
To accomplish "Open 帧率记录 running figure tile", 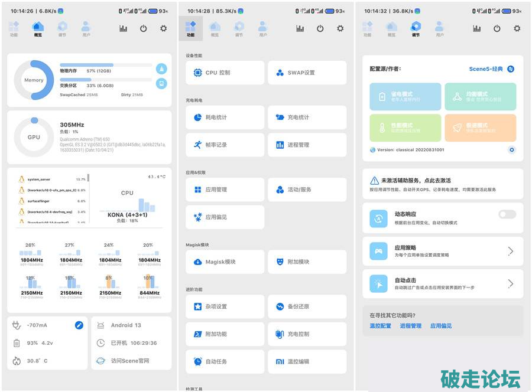I will [225, 145].
